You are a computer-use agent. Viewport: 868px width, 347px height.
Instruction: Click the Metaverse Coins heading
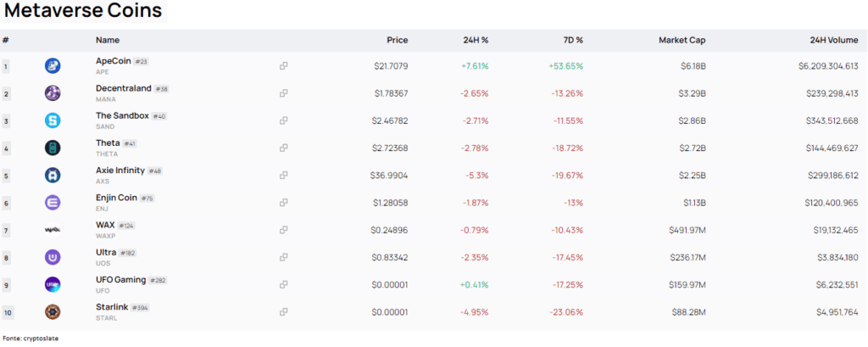83,10
